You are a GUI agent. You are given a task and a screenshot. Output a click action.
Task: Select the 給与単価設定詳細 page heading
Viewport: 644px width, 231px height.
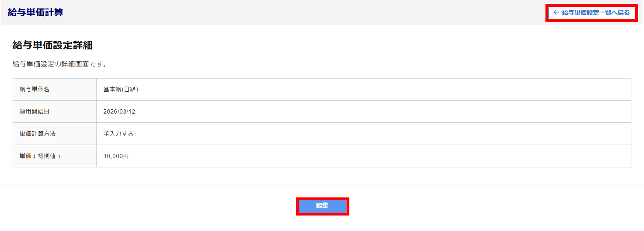pyautogui.click(x=52, y=45)
